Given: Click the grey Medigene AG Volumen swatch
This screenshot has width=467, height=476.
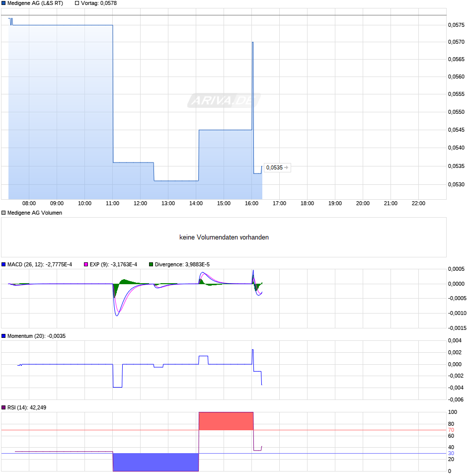Looking at the screenshot, I should 3,213.
